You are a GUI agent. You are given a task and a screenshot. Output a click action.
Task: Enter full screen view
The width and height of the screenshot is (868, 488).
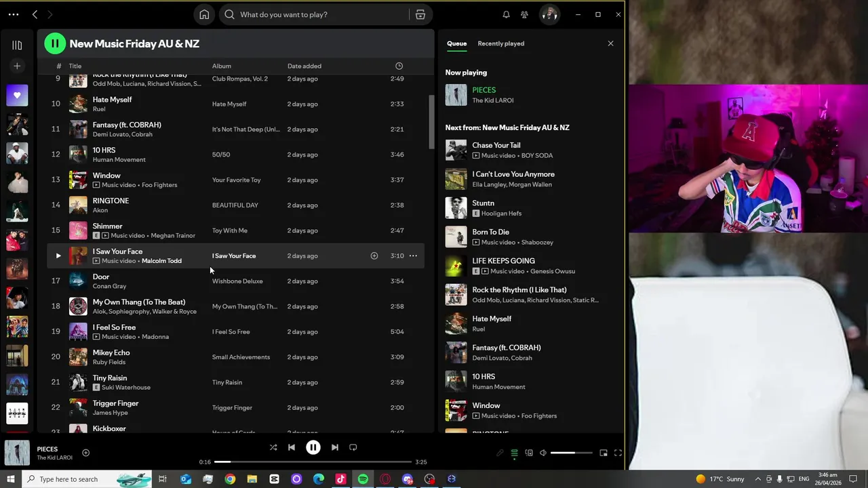pos(618,453)
